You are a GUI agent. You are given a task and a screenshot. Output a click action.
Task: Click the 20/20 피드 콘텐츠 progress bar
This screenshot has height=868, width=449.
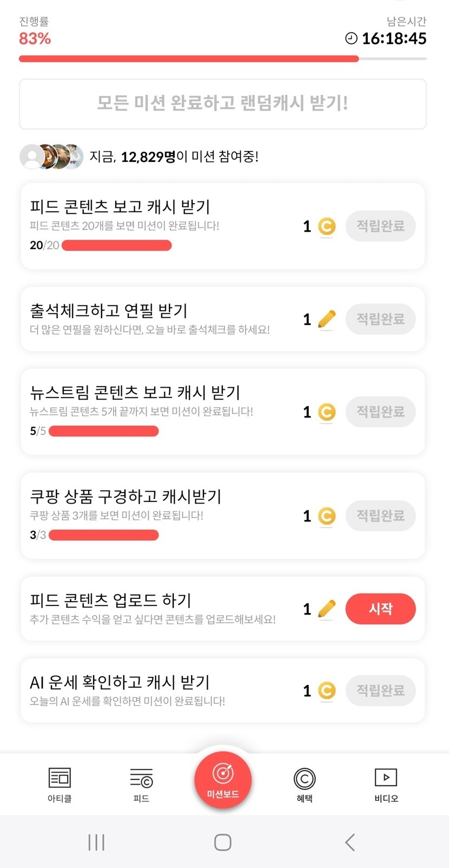click(x=117, y=246)
